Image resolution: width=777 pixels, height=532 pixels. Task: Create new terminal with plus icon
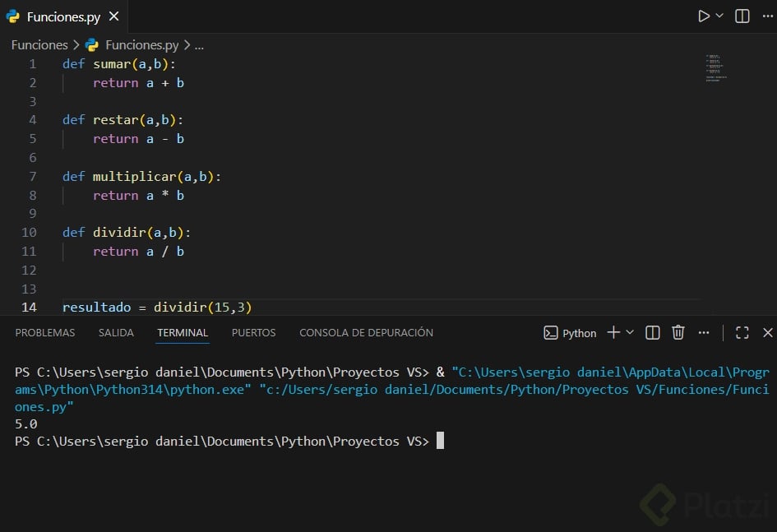pyautogui.click(x=613, y=332)
